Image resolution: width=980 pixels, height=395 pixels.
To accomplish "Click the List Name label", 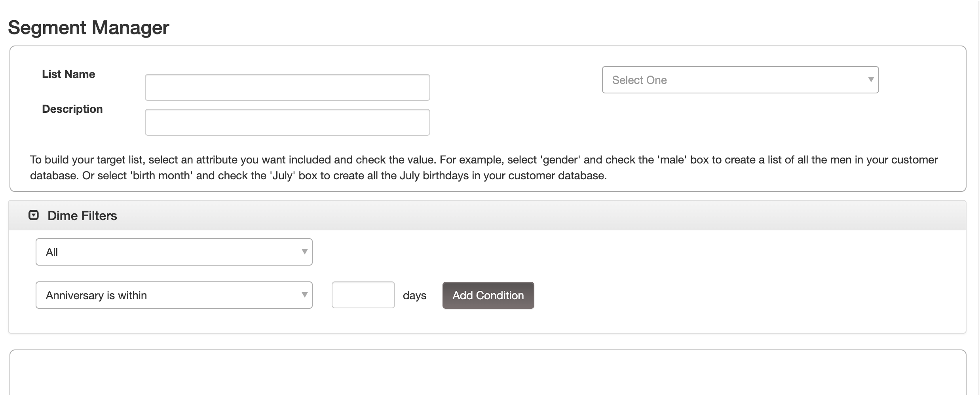I will (68, 74).
